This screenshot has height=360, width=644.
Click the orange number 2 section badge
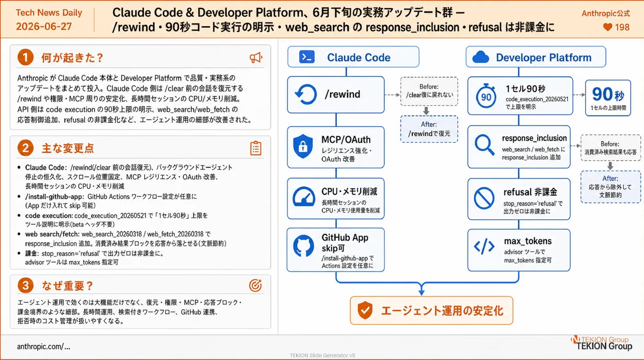26,148
